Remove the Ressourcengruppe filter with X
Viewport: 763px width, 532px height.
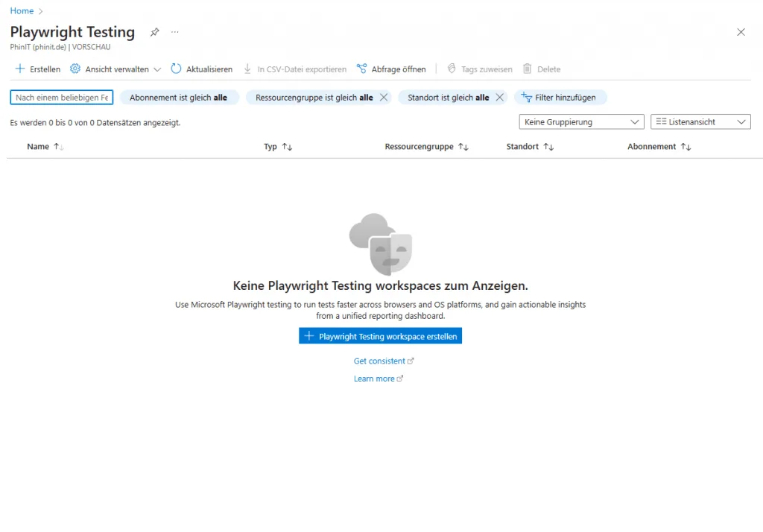tap(384, 98)
